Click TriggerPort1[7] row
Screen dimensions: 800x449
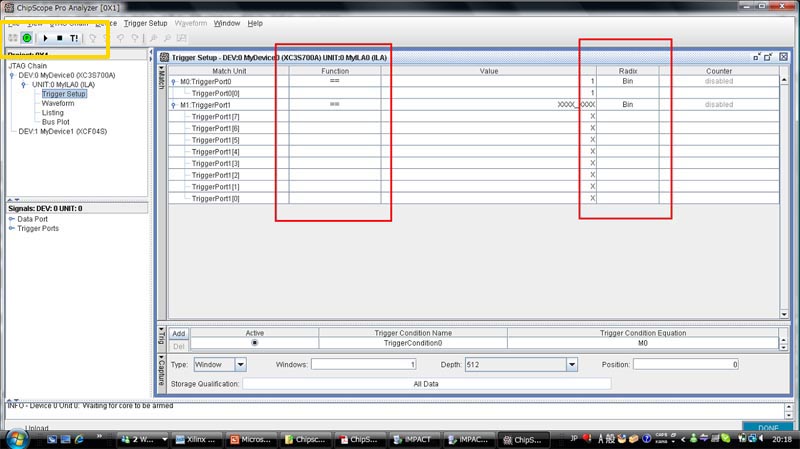tap(473, 116)
